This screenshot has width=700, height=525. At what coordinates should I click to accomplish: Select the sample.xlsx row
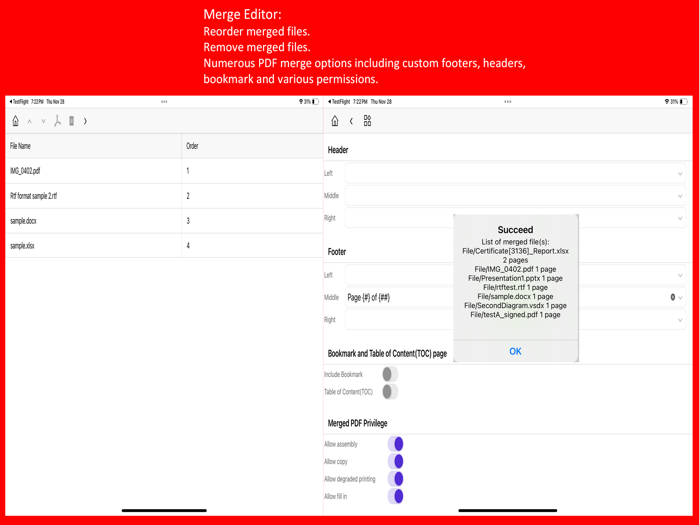click(164, 246)
